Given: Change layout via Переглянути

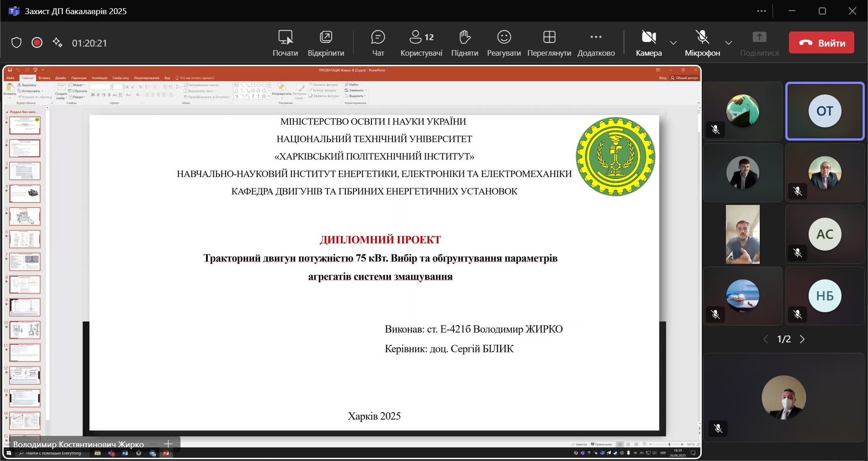Looking at the screenshot, I should pyautogui.click(x=549, y=43).
